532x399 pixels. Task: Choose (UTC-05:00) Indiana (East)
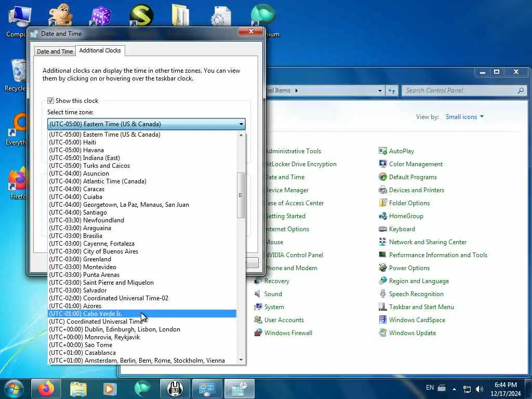pos(142,158)
